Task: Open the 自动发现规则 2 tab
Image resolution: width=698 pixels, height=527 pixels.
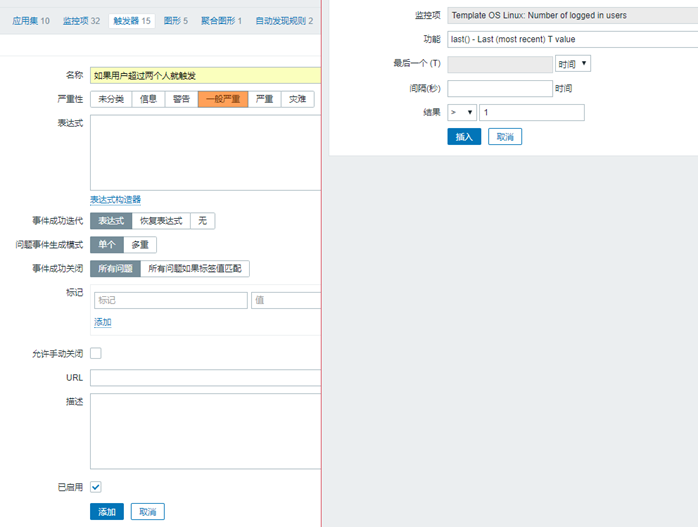Action: pyautogui.click(x=284, y=20)
